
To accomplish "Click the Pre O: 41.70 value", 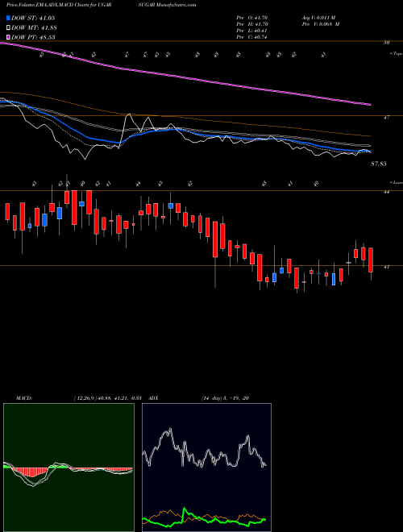I will point(252,18).
